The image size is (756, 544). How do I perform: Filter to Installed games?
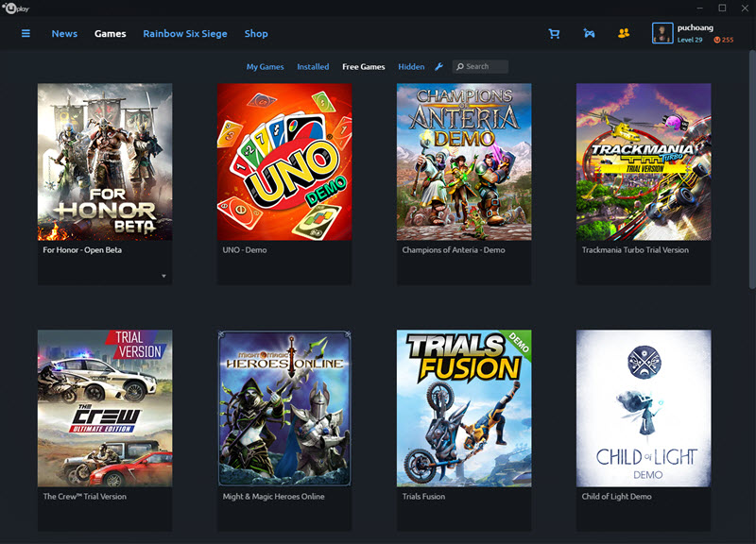tap(313, 67)
